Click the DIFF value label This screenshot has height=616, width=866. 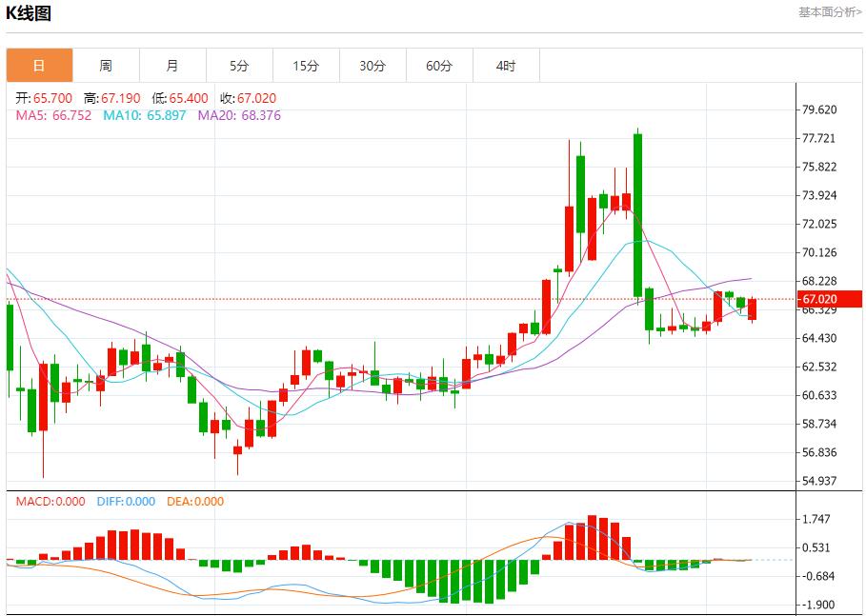pos(124,502)
